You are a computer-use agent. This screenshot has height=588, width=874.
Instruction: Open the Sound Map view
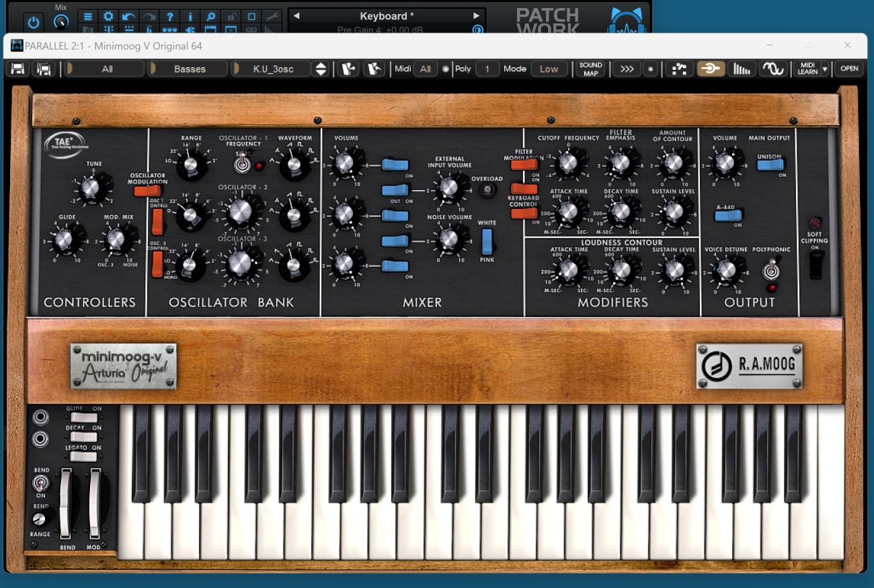point(591,69)
